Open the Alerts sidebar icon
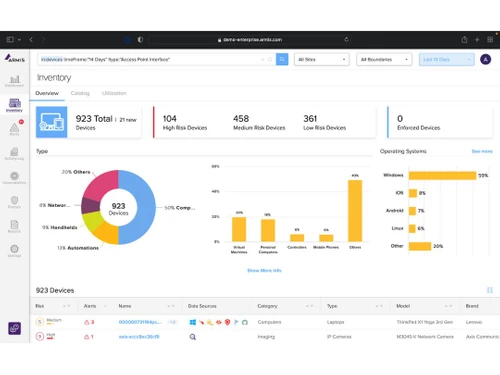 [14, 129]
